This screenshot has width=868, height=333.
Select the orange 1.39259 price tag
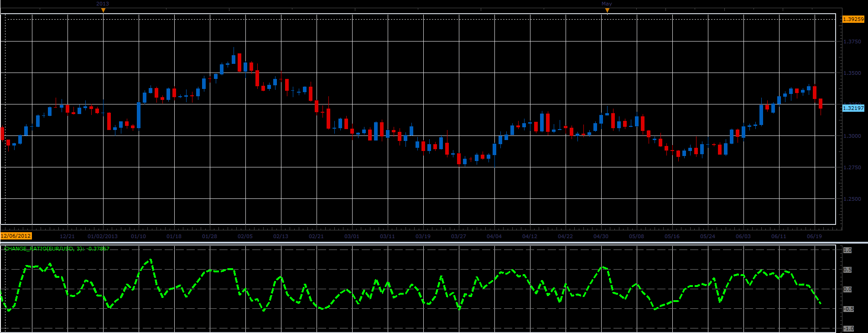[853, 19]
